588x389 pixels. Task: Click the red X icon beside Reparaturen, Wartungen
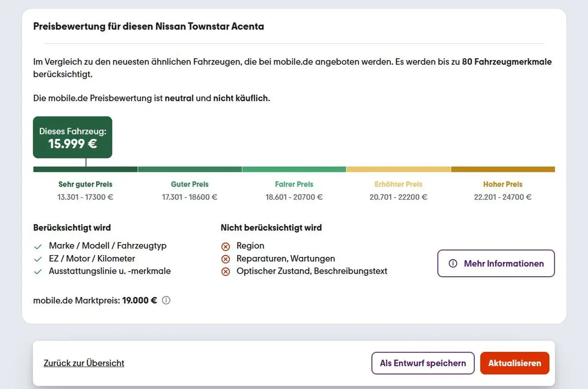(226, 259)
